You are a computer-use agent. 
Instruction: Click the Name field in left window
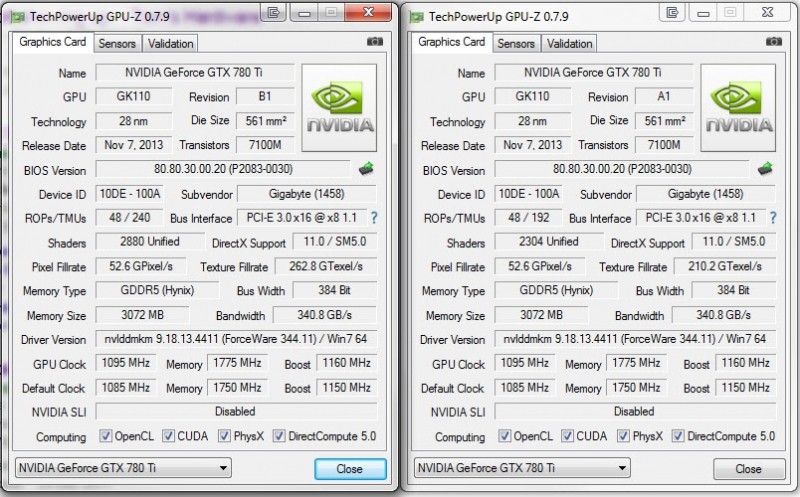pyautogui.click(x=195, y=72)
